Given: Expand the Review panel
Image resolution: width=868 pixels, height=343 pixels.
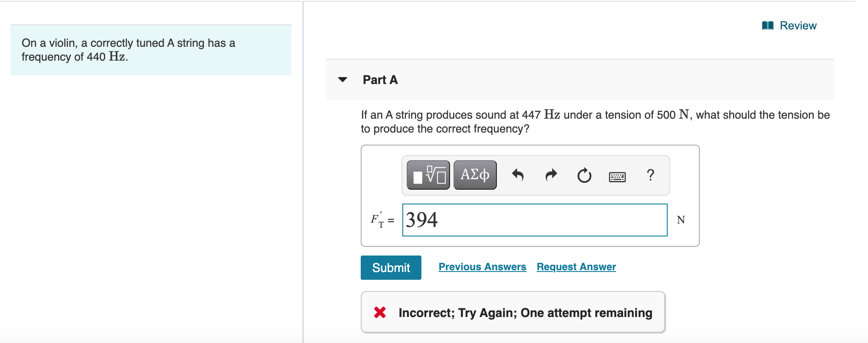Looking at the screenshot, I should tap(798, 25).
